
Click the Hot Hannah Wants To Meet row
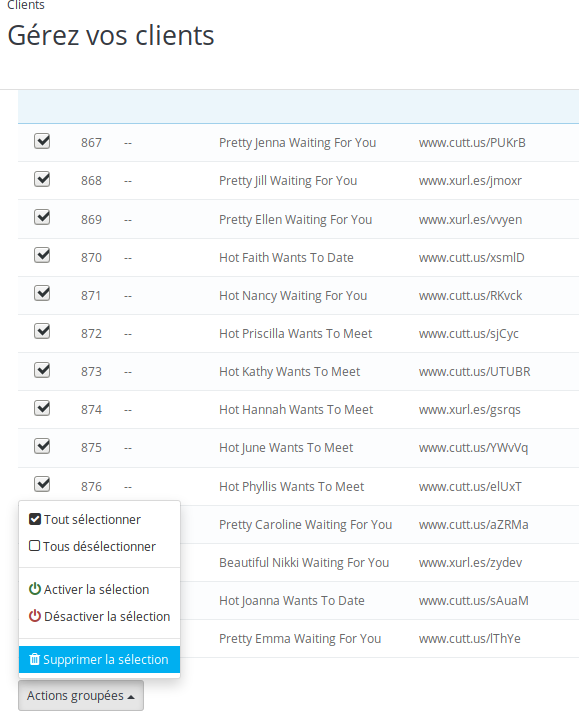[x=296, y=409]
